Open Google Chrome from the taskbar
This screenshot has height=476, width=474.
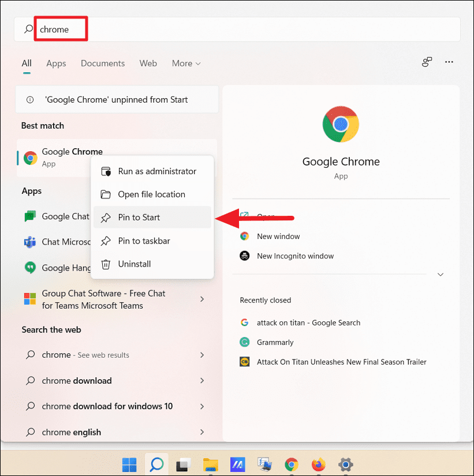pyautogui.click(x=292, y=464)
